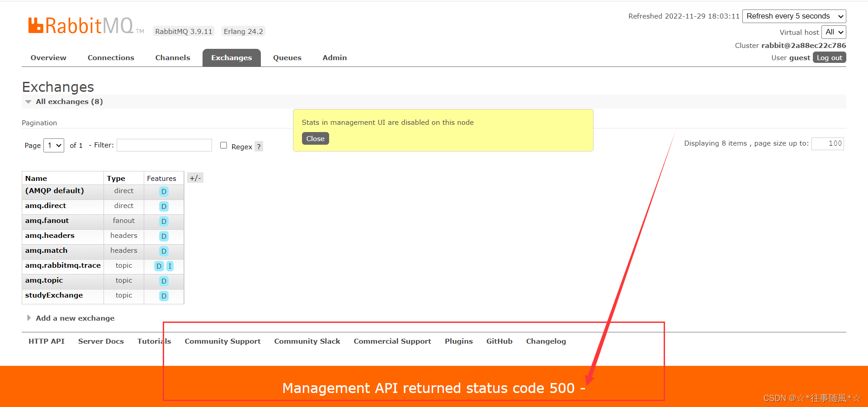Screen dimensions: 868x407
Task: Open the Page number dropdown
Action: pos(53,146)
